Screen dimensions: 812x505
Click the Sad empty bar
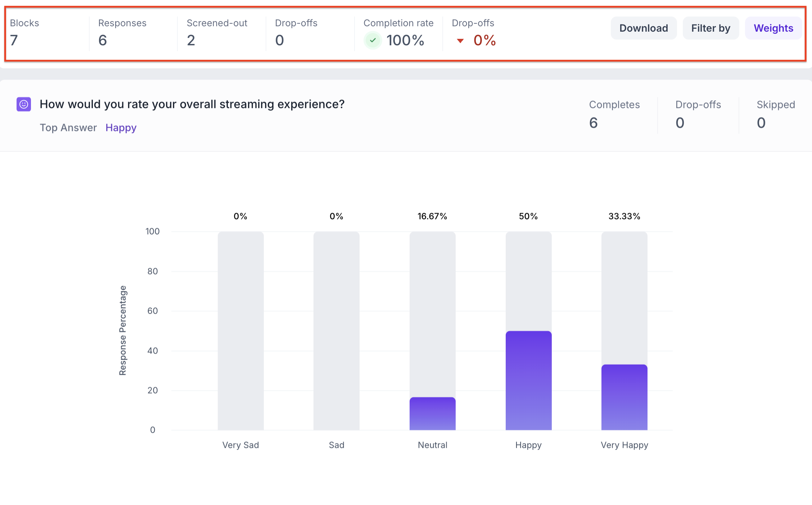[336, 330]
